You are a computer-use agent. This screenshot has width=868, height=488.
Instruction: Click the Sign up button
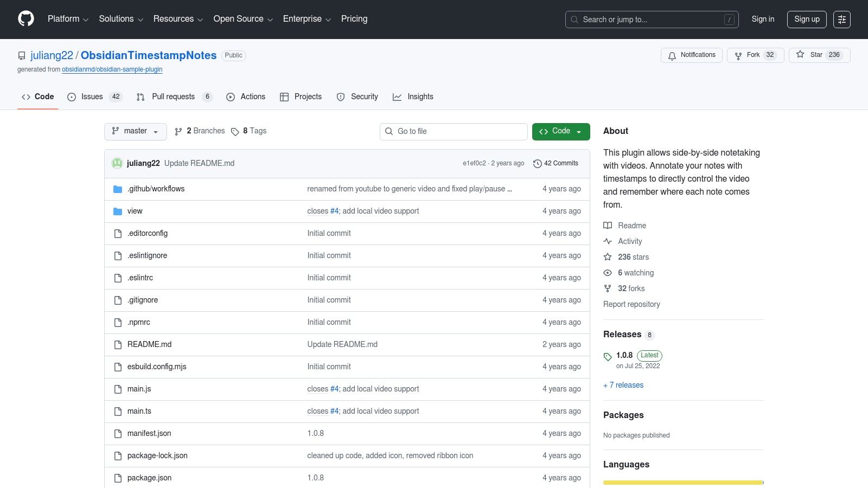click(807, 19)
